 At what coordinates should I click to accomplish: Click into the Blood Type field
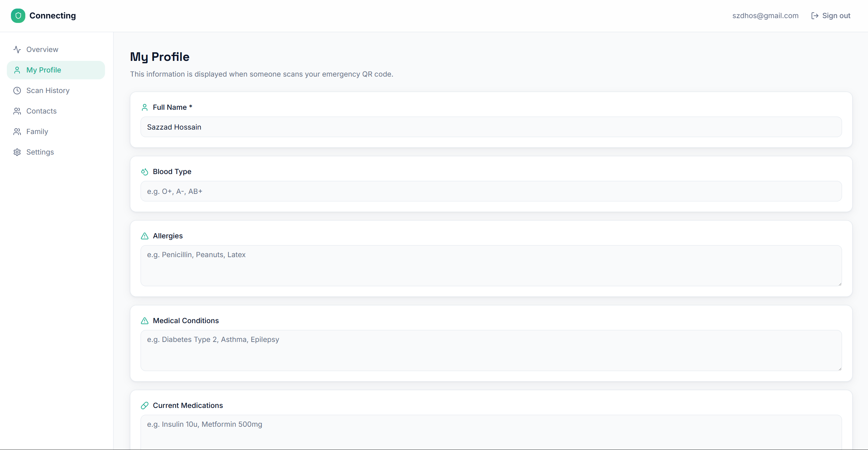[x=491, y=191]
